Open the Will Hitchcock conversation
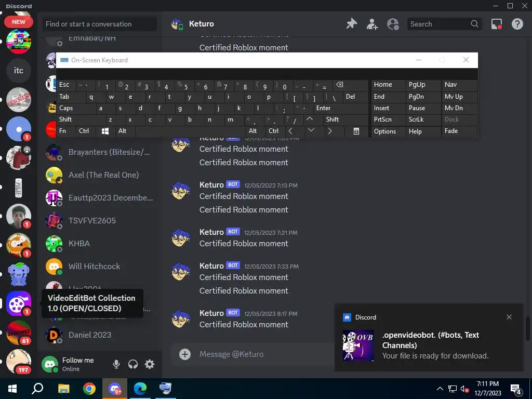 (x=99, y=267)
